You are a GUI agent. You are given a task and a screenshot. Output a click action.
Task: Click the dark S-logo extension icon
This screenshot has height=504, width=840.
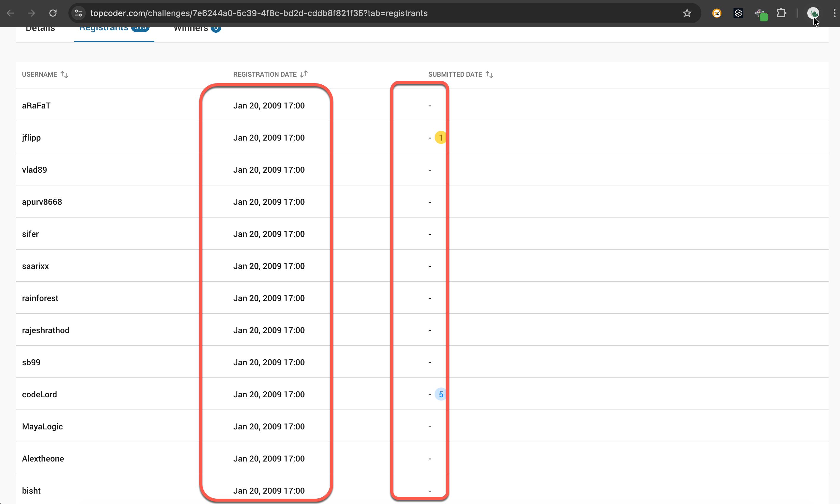click(x=738, y=13)
